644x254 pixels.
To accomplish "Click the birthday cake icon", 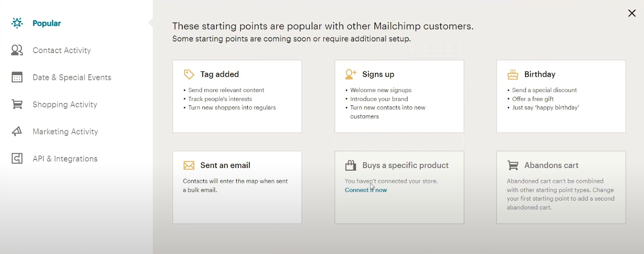I will point(512,74).
